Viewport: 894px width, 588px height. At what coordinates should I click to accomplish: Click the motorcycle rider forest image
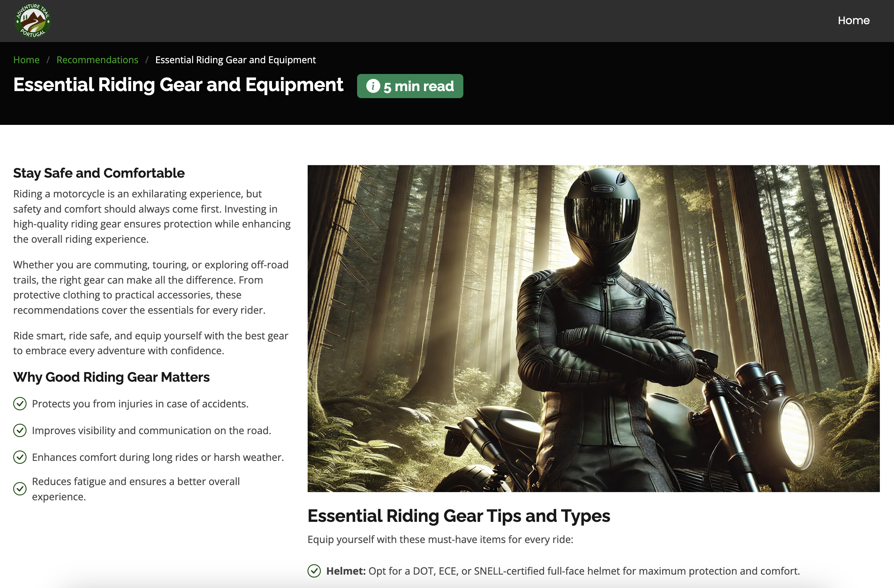tap(593, 328)
